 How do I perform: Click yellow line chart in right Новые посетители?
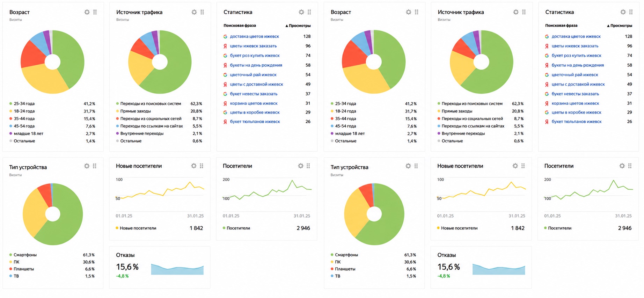481,190
